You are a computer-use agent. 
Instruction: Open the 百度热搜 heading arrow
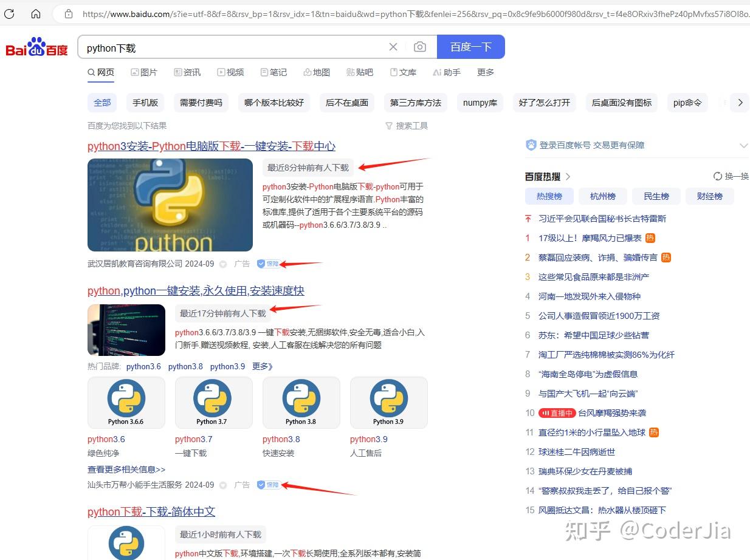click(568, 177)
